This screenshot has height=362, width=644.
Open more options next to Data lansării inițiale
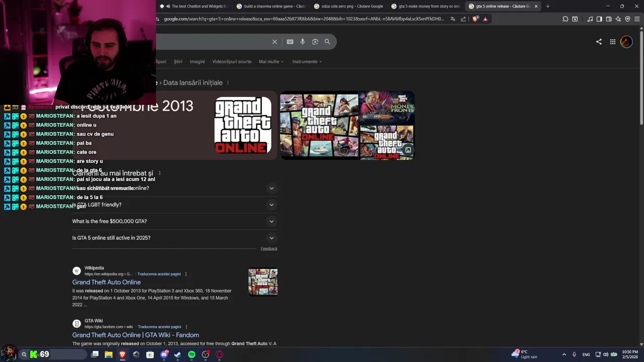[x=228, y=83]
